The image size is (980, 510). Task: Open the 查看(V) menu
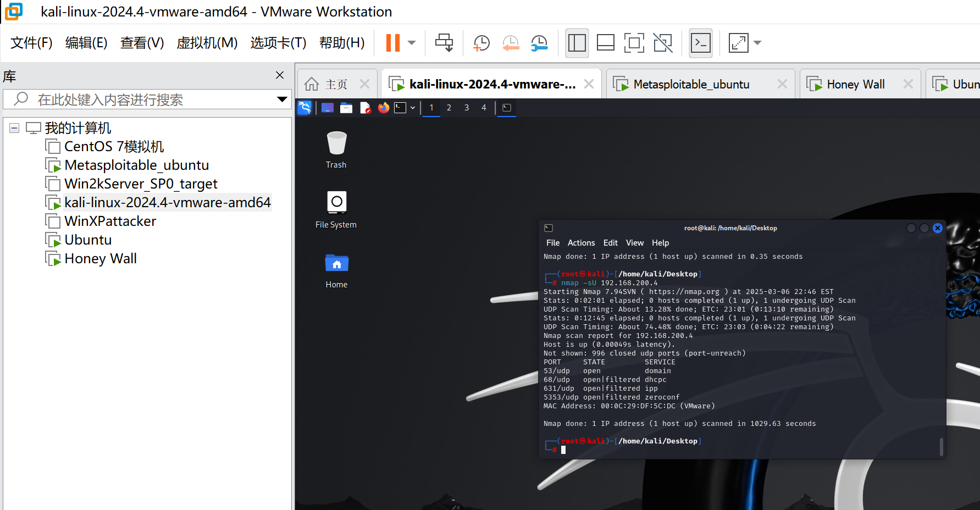pos(142,43)
